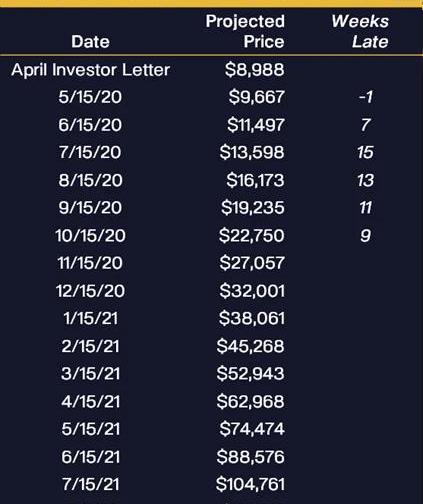Image resolution: width=423 pixels, height=504 pixels.
Task: Click the Weeks Late column header
Action: [360, 31]
